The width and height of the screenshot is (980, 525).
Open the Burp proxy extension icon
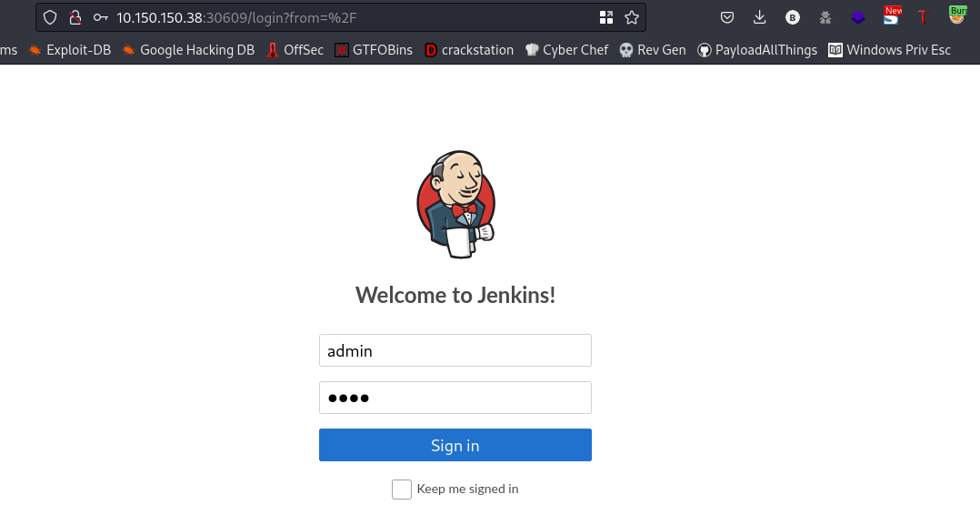[x=957, y=15]
